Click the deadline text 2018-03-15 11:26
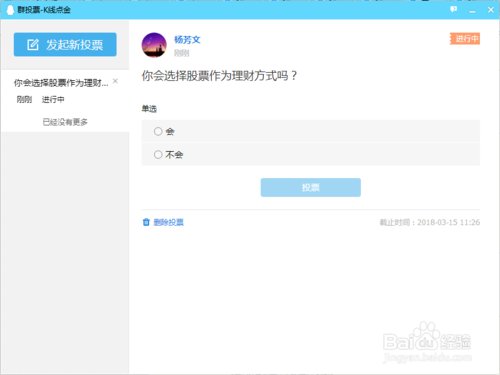The image size is (500, 375). click(x=448, y=222)
